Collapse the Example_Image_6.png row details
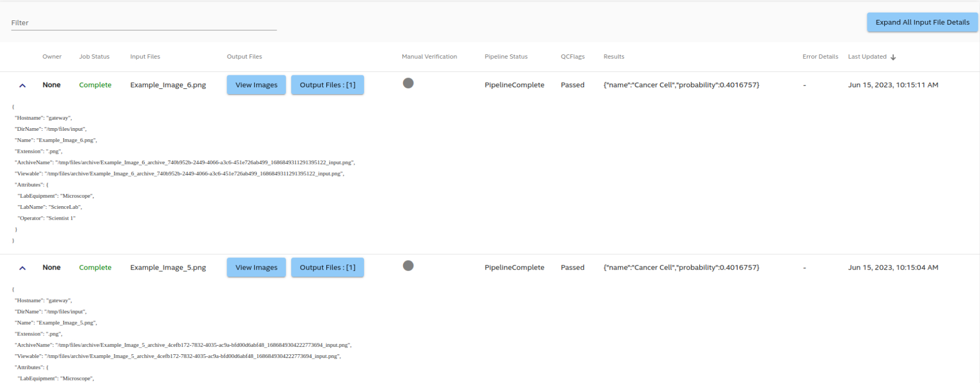Image resolution: width=980 pixels, height=383 pixels. (x=23, y=85)
